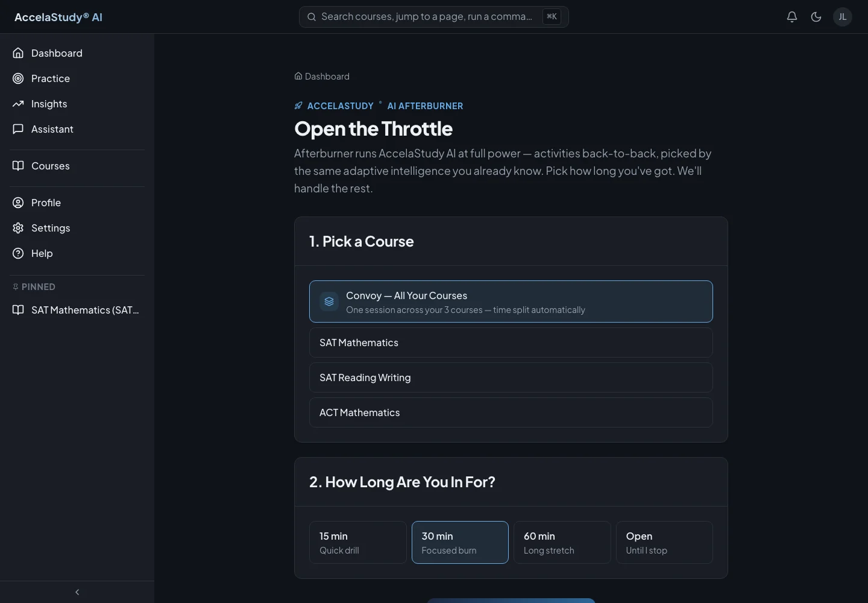Toggle dark mode moon icon

tap(816, 17)
